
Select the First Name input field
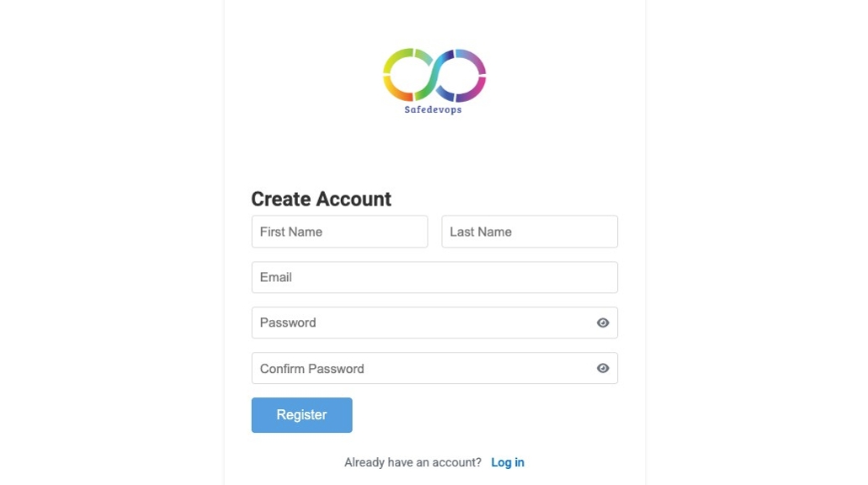pyautogui.click(x=339, y=232)
